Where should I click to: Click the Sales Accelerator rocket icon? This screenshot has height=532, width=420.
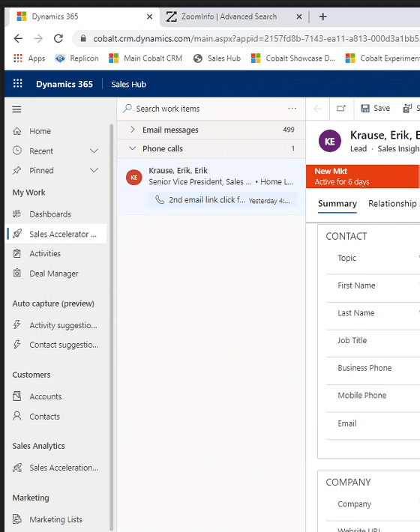click(x=17, y=234)
